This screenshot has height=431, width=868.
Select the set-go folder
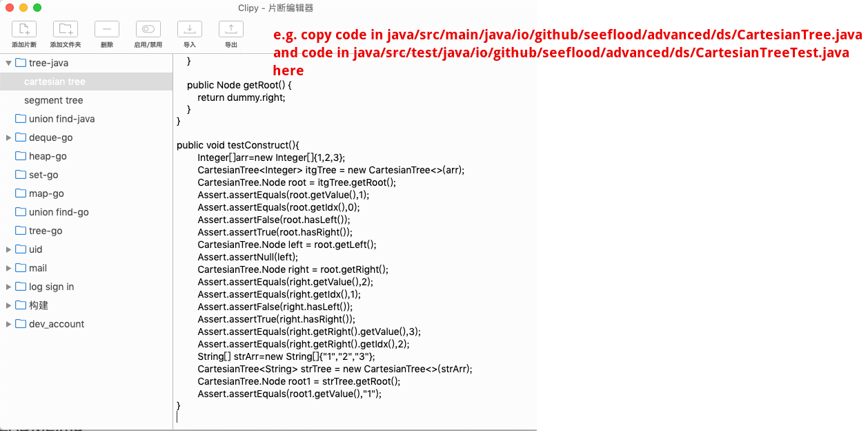tap(86, 175)
